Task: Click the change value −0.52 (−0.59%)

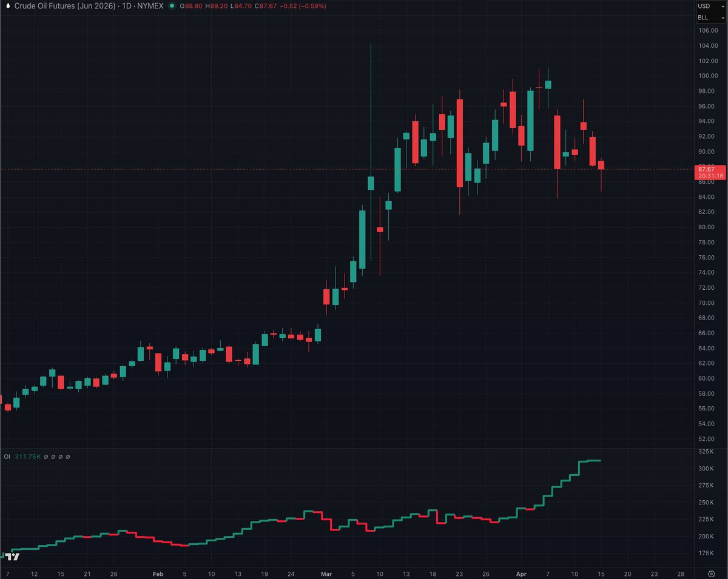Action: pyautogui.click(x=303, y=6)
